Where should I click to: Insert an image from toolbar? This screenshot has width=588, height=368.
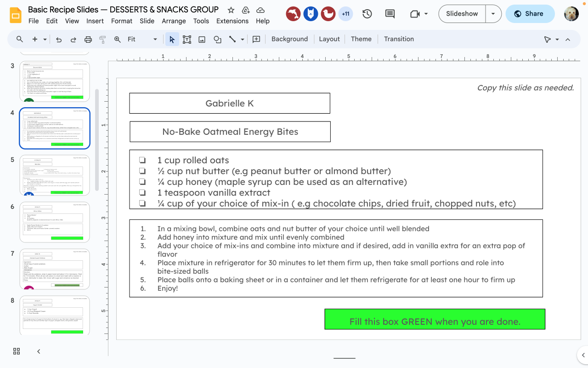202,39
